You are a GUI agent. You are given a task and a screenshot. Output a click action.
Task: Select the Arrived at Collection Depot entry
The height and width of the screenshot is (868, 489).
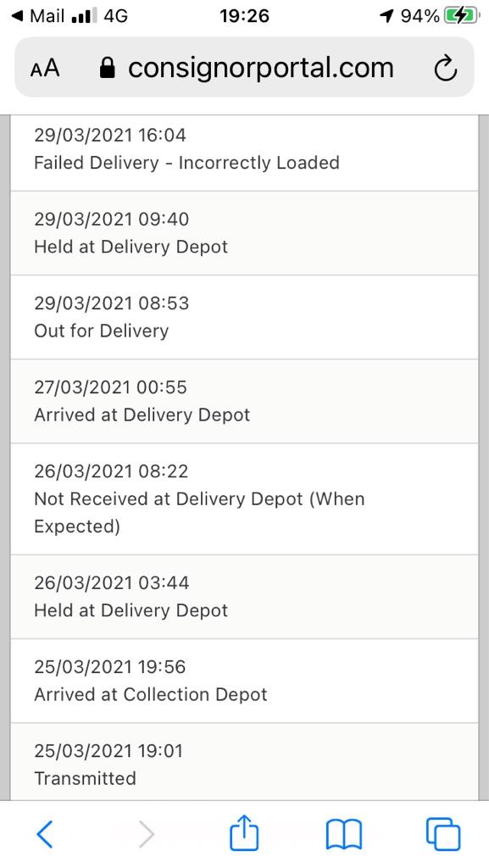coord(244,681)
